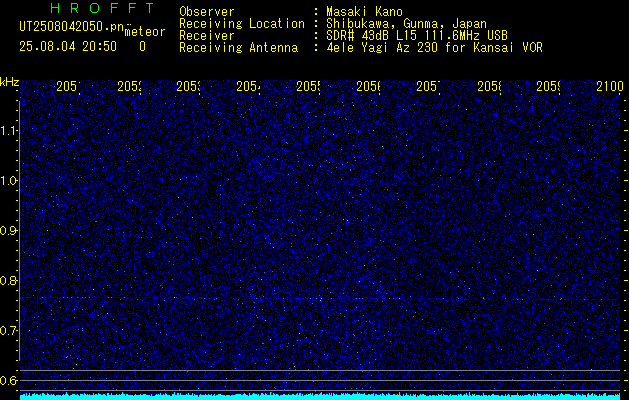Click the 2052 time axis marker
Screen dimensions: 629x400
129,86
